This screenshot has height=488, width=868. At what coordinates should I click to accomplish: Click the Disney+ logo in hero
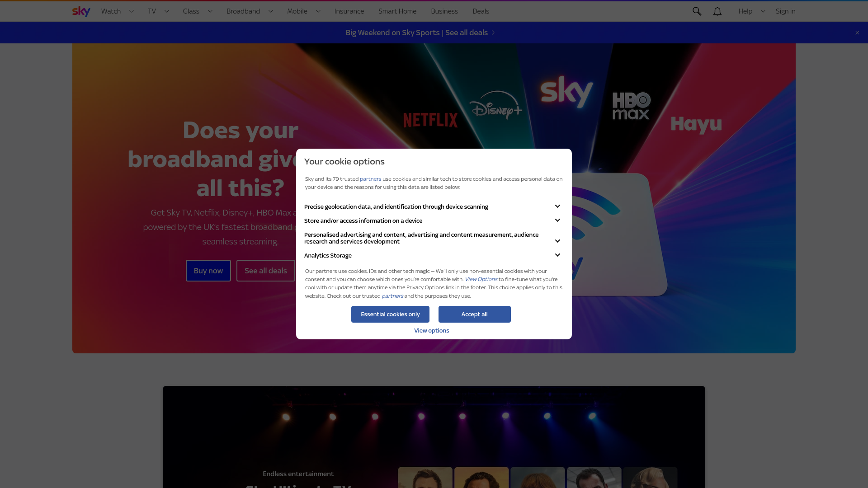coord(495,105)
